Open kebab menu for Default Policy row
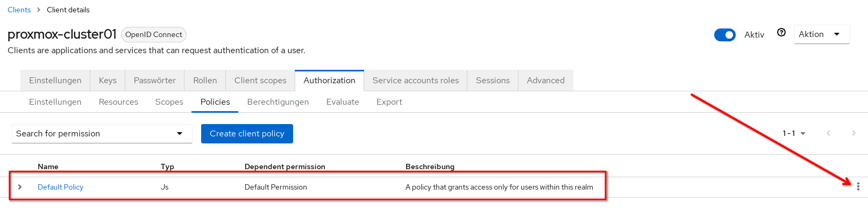868x210 pixels. click(858, 186)
